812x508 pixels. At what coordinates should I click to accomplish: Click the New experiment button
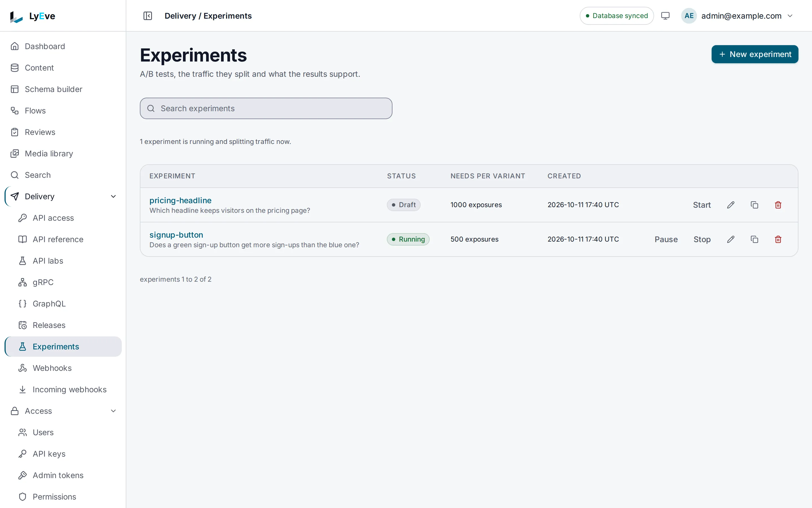[x=754, y=54]
